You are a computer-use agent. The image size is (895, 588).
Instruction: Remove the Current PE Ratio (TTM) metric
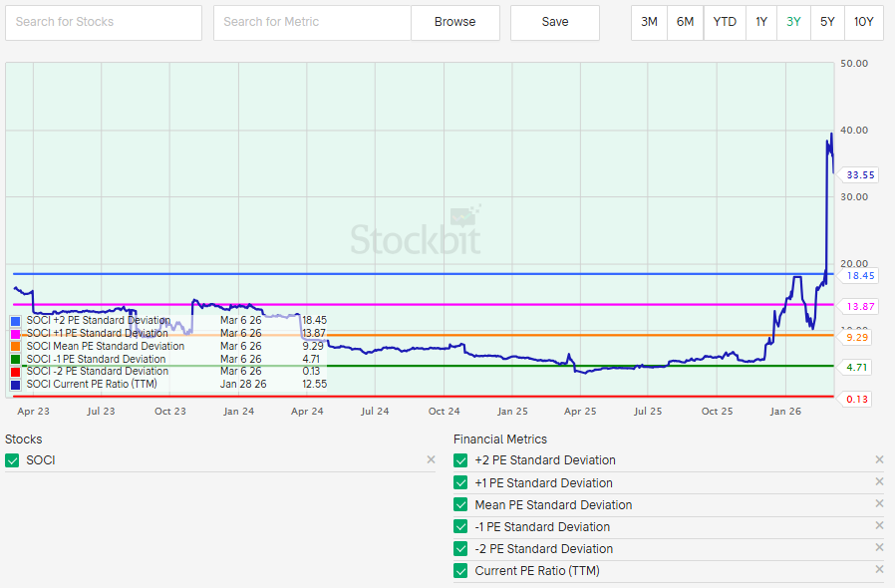(x=879, y=570)
